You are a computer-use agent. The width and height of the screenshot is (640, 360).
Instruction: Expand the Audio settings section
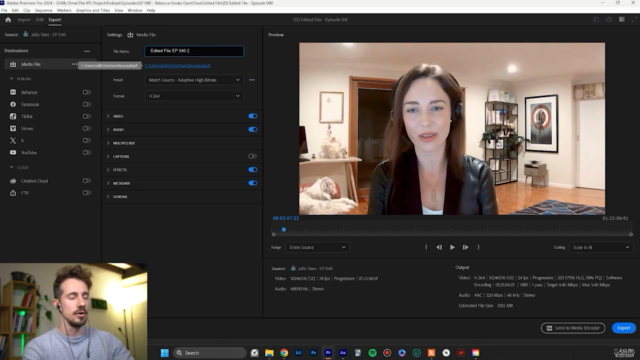point(108,129)
